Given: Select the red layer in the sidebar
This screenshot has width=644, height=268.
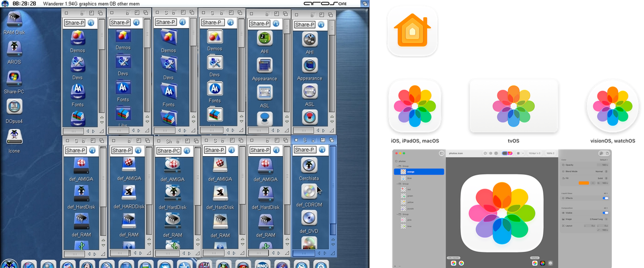Looking at the screenshot, I should 419,189.
